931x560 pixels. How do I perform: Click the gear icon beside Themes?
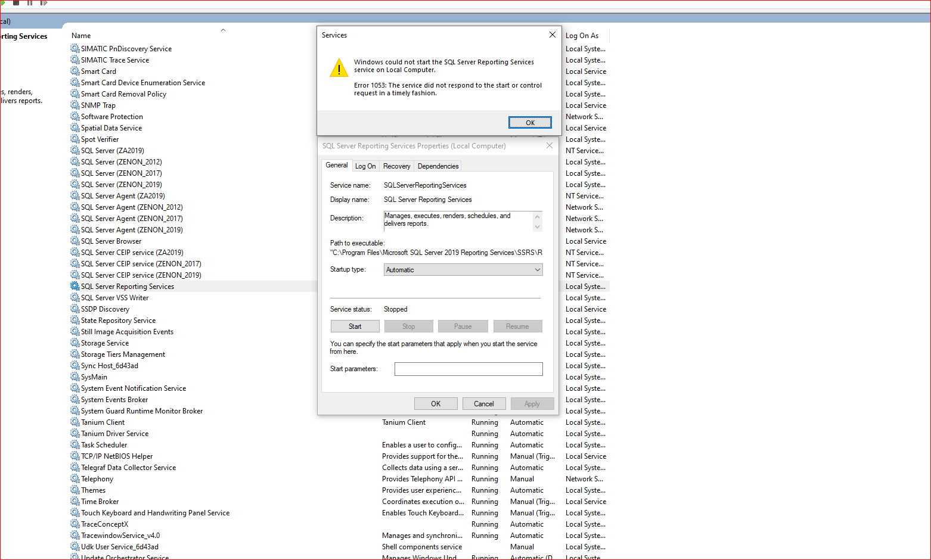[75, 490]
